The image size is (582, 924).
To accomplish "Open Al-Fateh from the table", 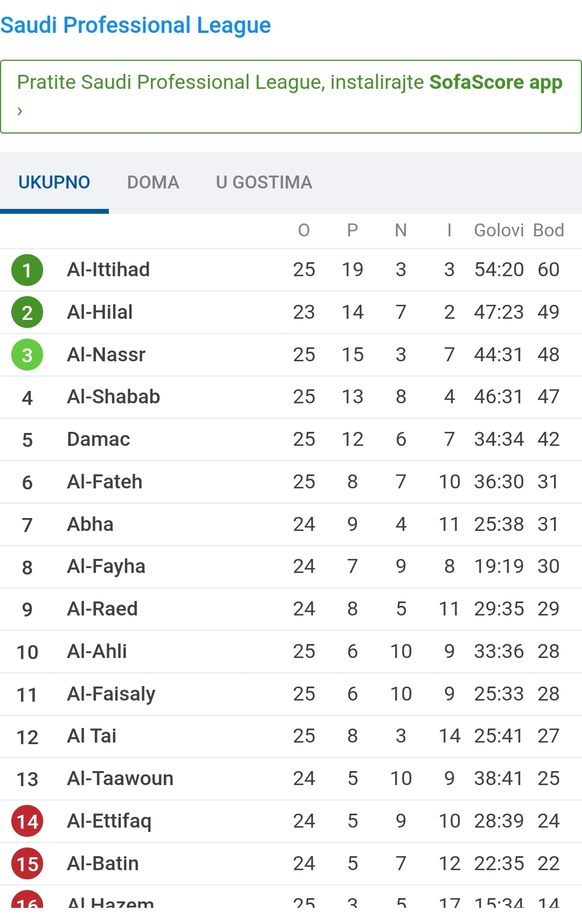I will click(105, 481).
